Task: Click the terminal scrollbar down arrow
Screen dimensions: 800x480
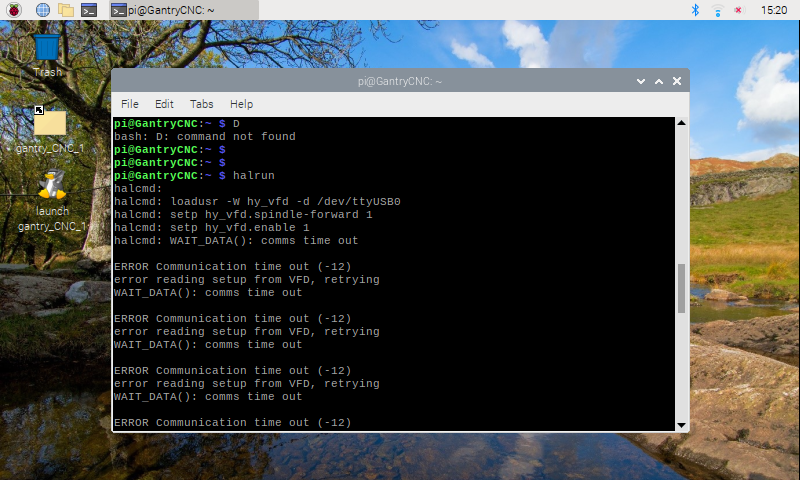Action: pyautogui.click(x=681, y=425)
